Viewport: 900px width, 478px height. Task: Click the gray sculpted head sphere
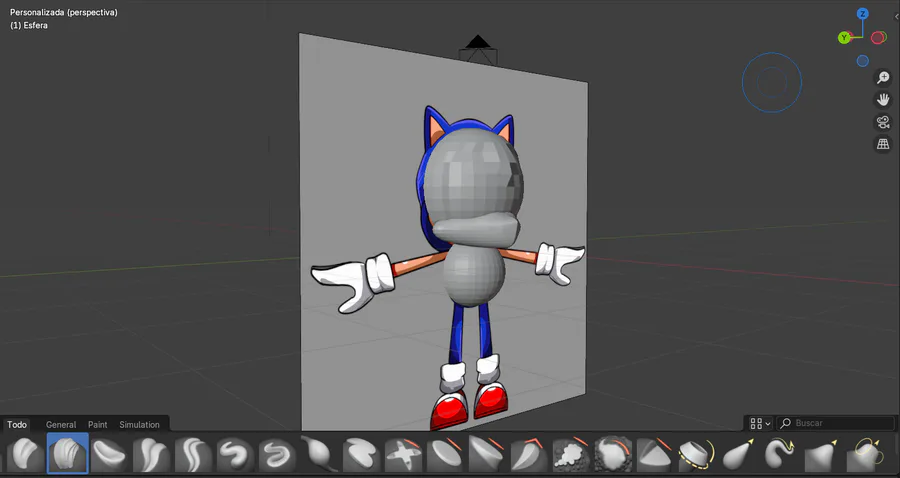[x=474, y=174]
